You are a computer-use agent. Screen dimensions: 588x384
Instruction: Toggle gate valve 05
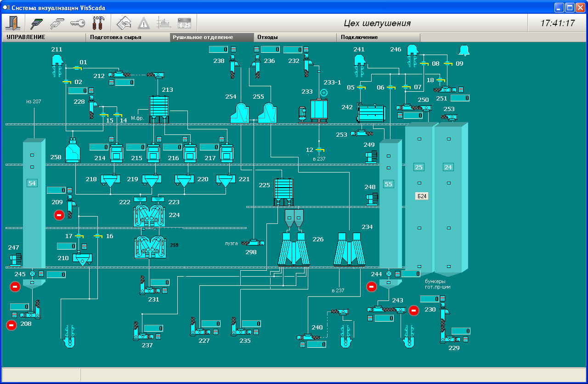tap(361, 87)
